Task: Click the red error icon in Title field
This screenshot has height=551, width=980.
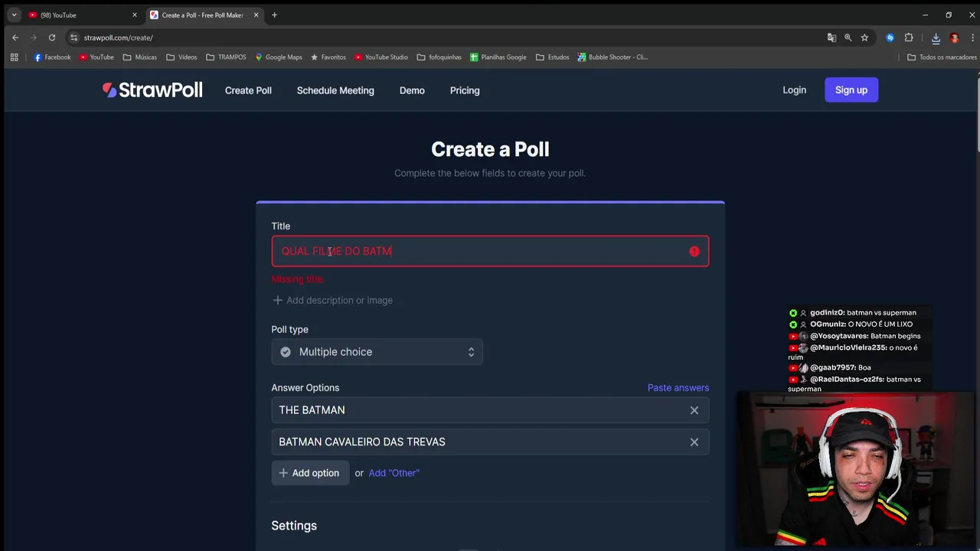Action: coord(694,251)
